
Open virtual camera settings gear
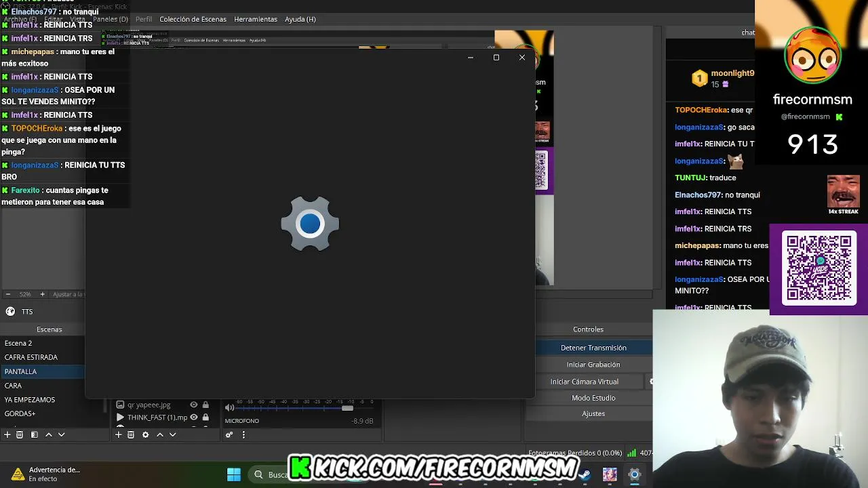tap(650, 382)
